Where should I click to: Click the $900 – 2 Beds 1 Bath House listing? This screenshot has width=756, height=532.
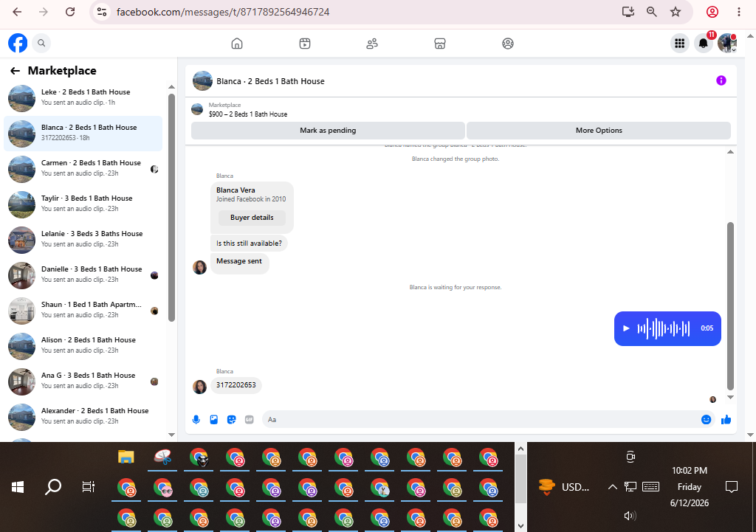[x=248, y=114]
